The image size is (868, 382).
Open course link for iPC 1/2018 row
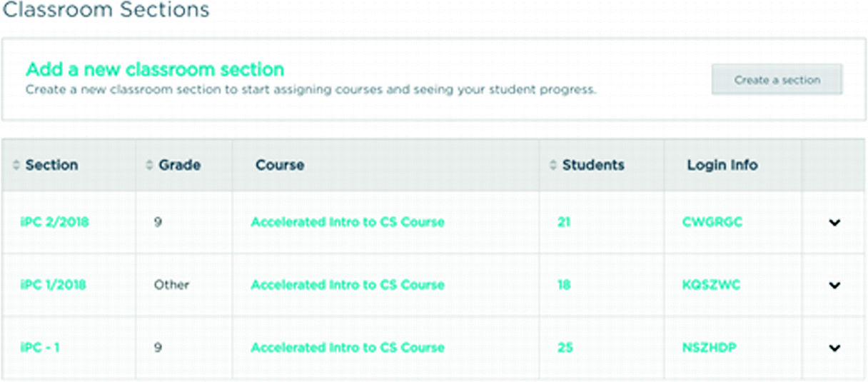click(347, 285)
